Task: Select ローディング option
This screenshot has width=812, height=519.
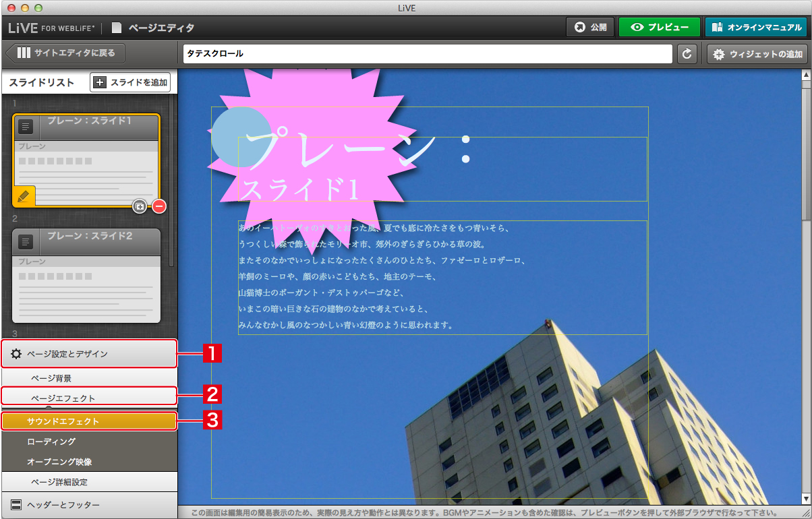Action: point(89,441)
